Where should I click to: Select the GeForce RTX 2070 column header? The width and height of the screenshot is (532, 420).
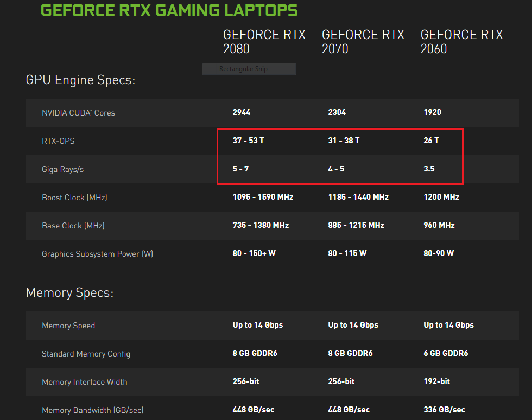pos(363,42)
